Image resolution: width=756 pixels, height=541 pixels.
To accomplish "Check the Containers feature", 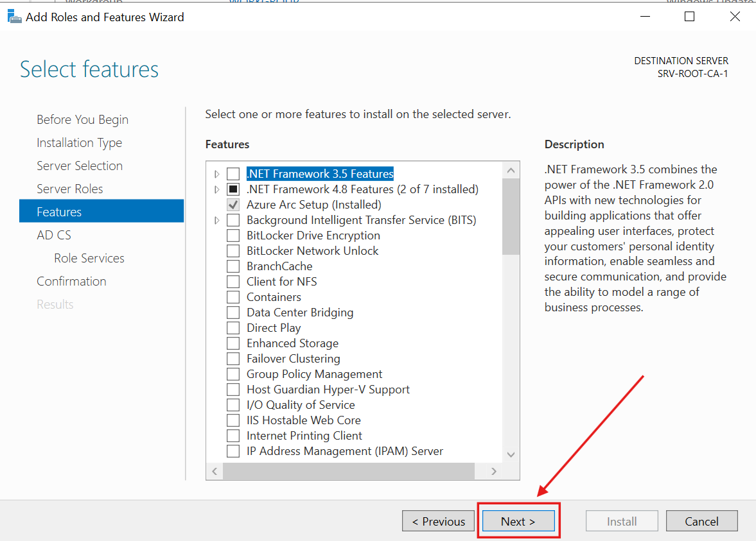I will point(233,296).
